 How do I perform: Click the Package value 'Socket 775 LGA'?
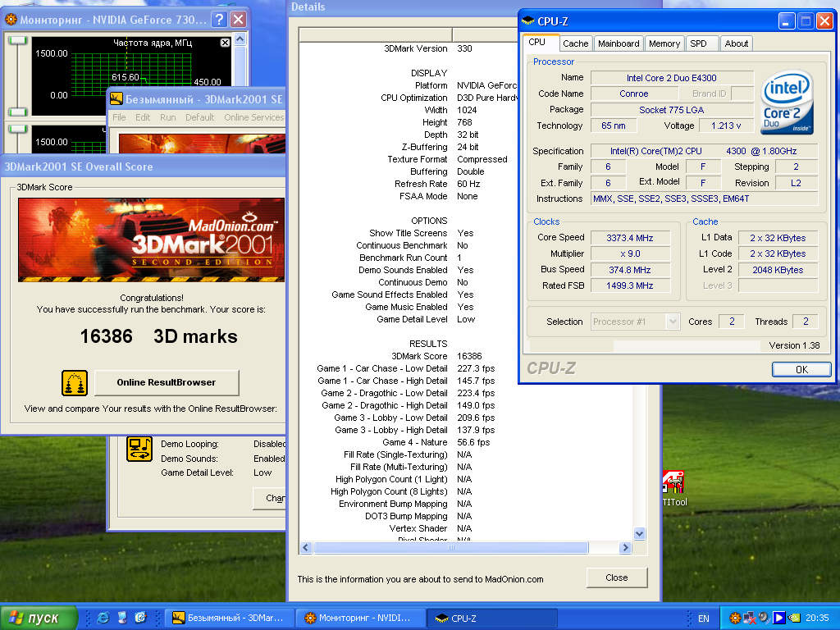pos(671,110)
